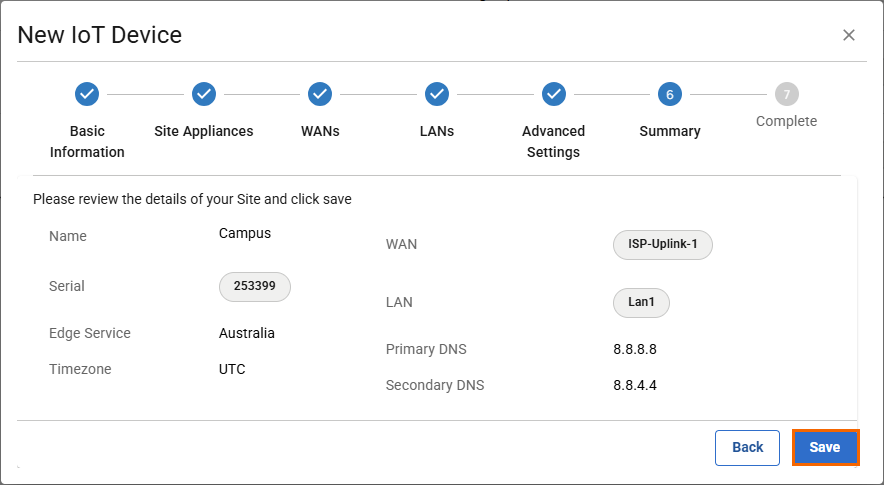Click the Site Appliances step checkmark icon

[204, 94]
